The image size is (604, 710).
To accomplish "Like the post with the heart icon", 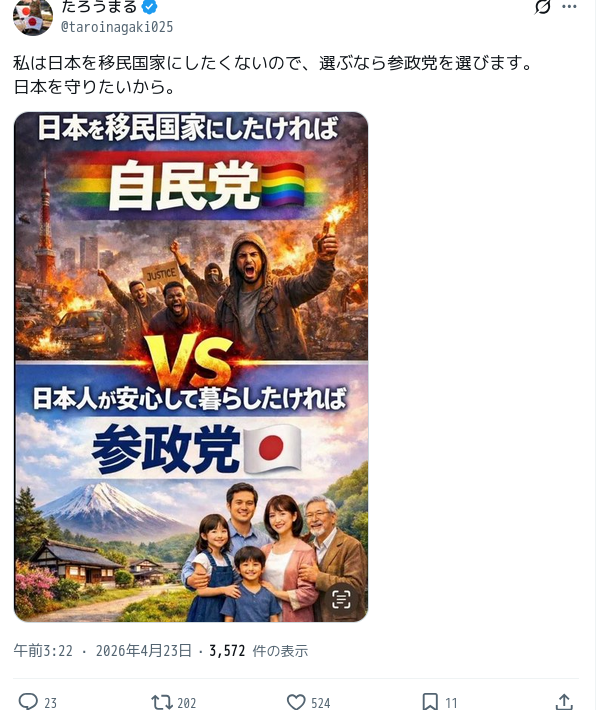I will pos(296,702).
